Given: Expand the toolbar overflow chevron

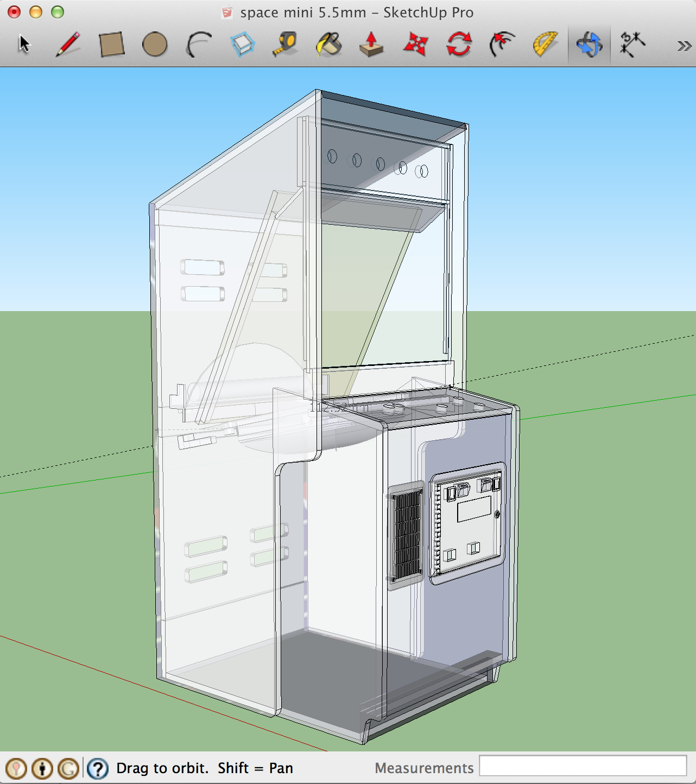Looking at the screenshot, I should [x=684, y=46].
